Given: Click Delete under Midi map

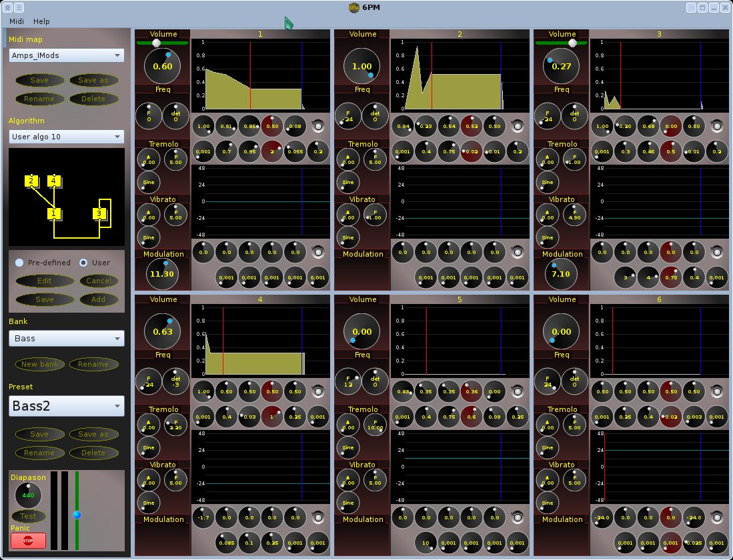Looking at the screenshot, I should point(93,99).
